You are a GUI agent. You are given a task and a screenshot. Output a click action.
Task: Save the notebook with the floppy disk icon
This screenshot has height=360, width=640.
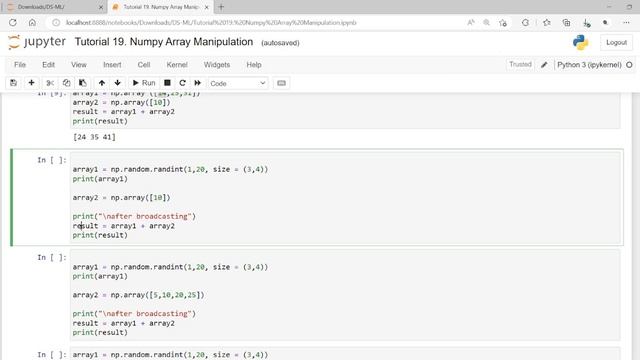click(13, 83)
